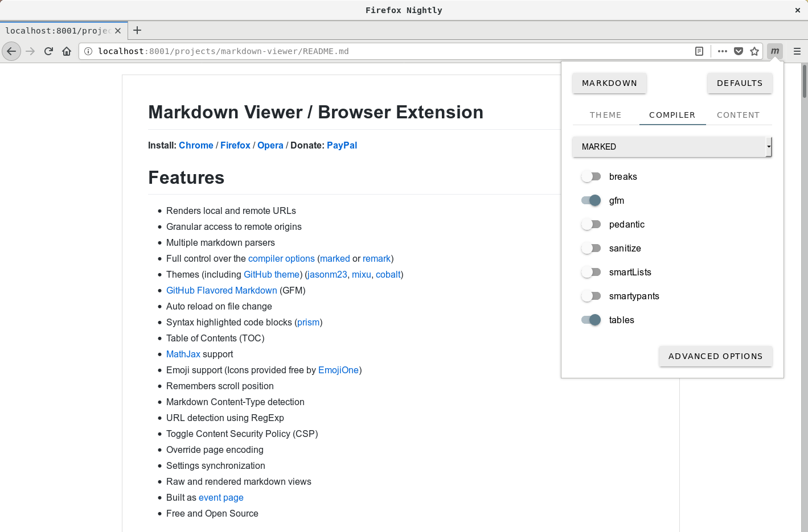Enable the pedantic toggle
Screen dimensions: 808x532
point(591,224)
